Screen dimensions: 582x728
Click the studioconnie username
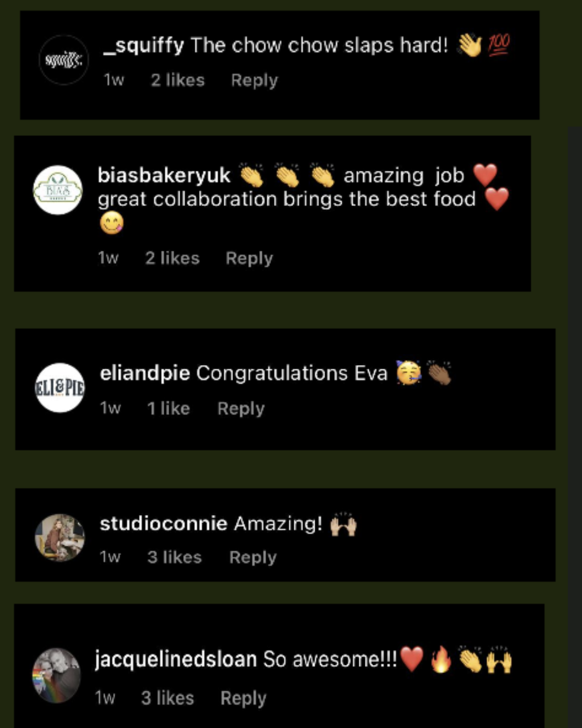coord(163,524)
